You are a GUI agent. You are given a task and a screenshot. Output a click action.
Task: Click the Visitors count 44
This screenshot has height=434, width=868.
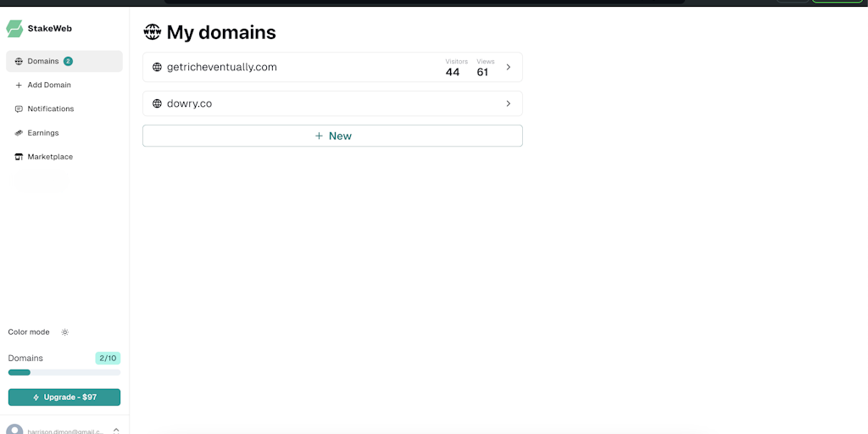tap(453, 72)
